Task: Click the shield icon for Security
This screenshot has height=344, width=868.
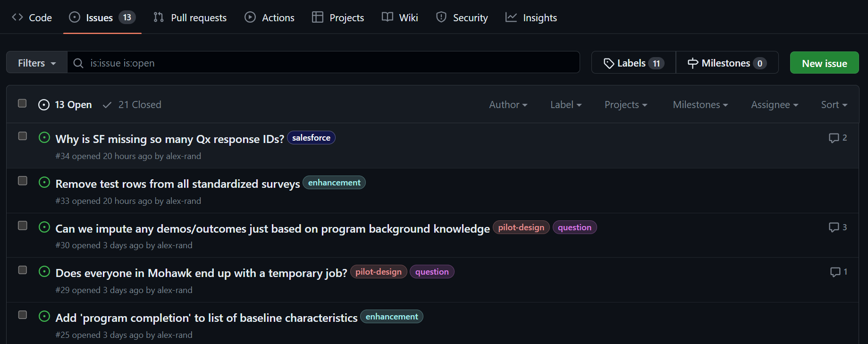Action: (x=441, y=17)
